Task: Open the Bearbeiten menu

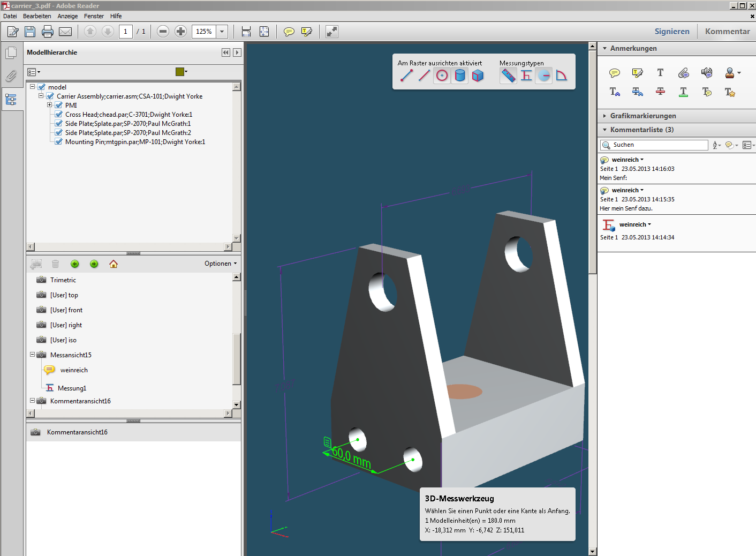Action: tap(37, 16)
